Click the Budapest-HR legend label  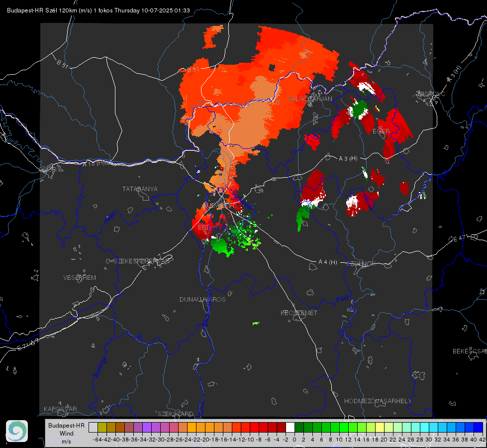click(66, 426)
